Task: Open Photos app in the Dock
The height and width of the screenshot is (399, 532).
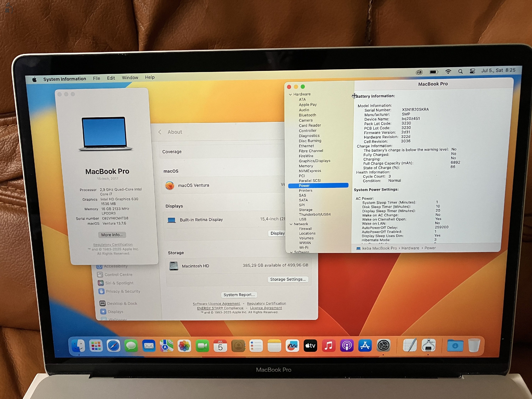Action: click(184, 346)
